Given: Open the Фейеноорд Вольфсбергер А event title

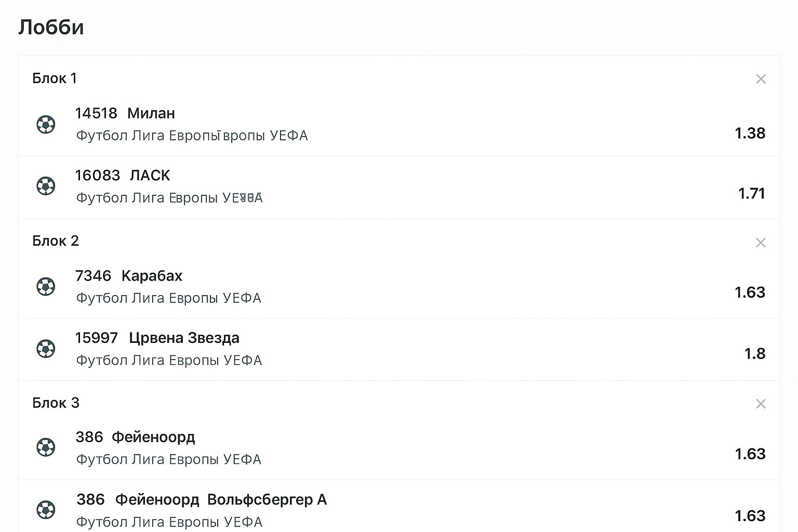Looking at the screenshot, I should (202, 500).
